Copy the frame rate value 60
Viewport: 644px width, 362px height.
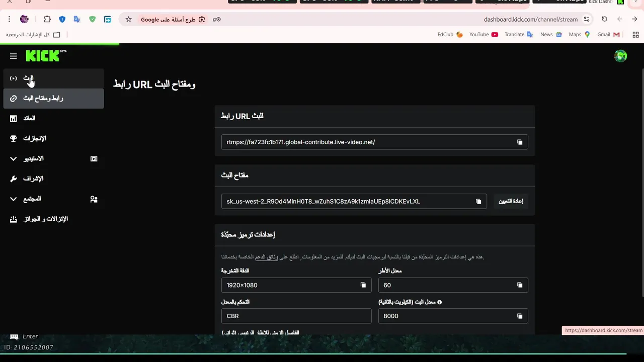[520, 285]
